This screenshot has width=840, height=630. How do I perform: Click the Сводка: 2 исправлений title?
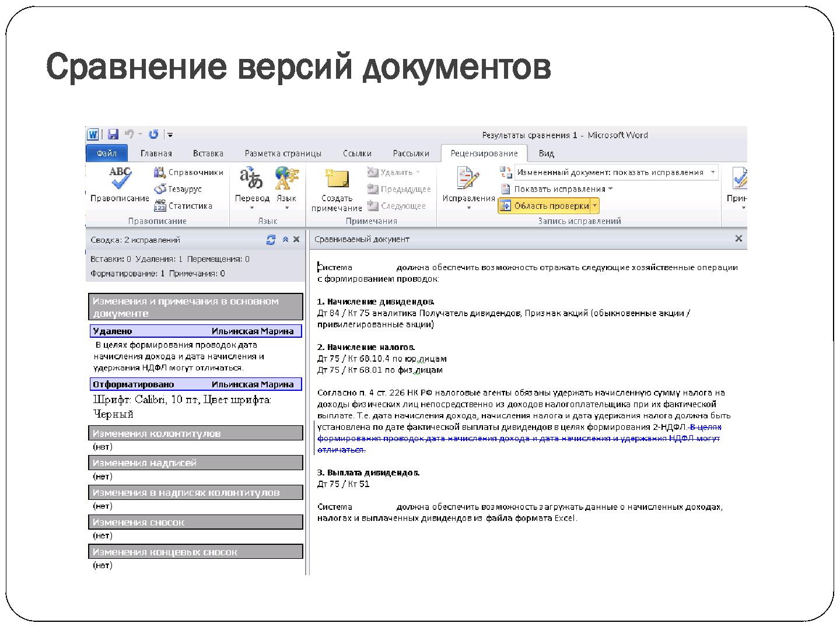pyautogui.click(x=135, y=240)
